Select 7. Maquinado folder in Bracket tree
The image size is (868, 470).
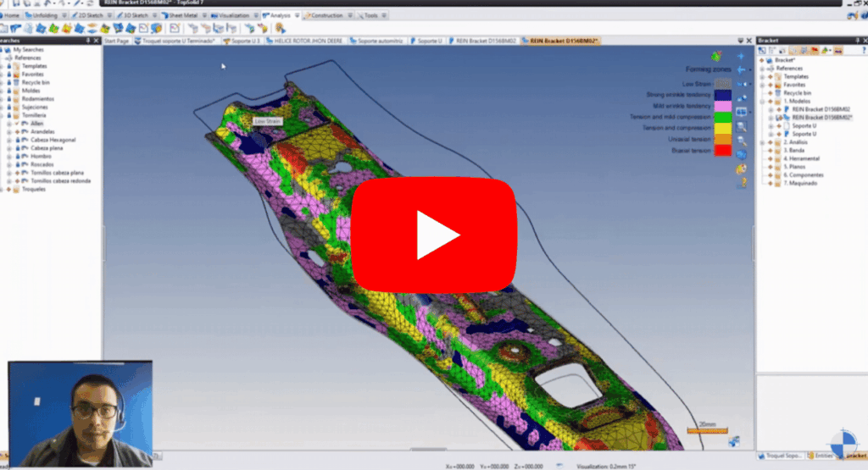800,183
